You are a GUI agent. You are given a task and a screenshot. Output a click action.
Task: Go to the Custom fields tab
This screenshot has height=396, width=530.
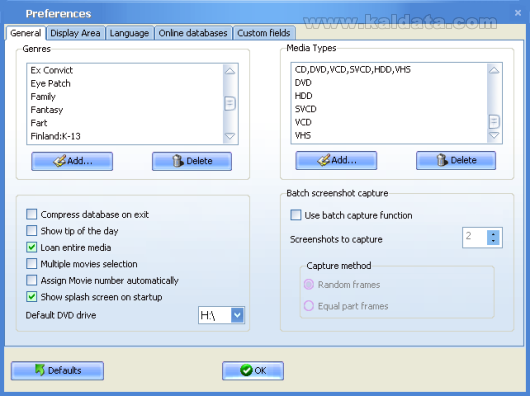pyautogui.click(x=264, y=33)
